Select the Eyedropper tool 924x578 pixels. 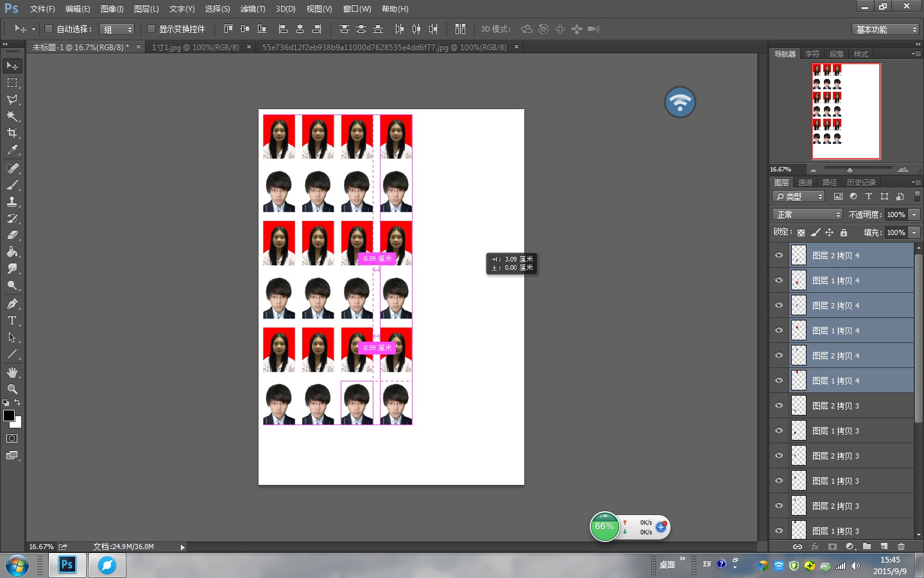tap(12, 150)
